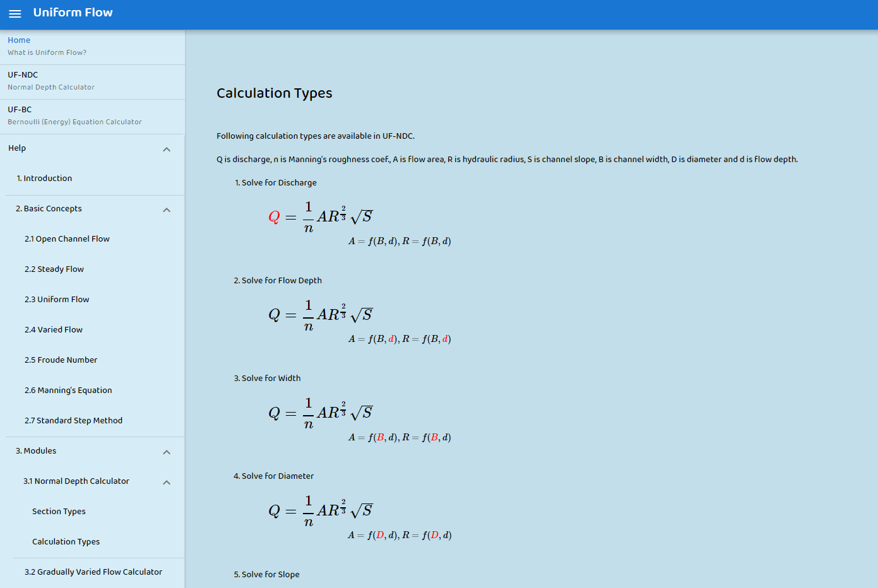Image resolution: width=878 pixels, height=588 pixels.
Task: Click the Calculation Types heading
Action: 274,93
